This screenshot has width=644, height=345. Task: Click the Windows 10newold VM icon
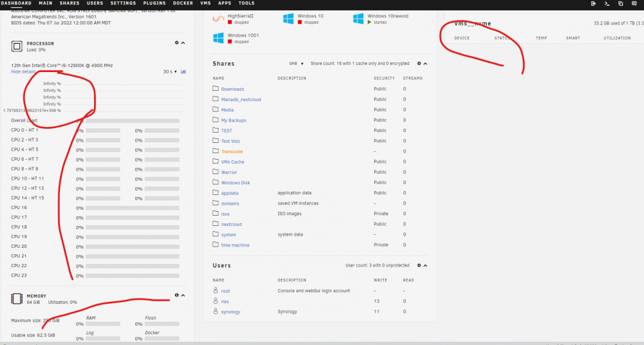358,19
